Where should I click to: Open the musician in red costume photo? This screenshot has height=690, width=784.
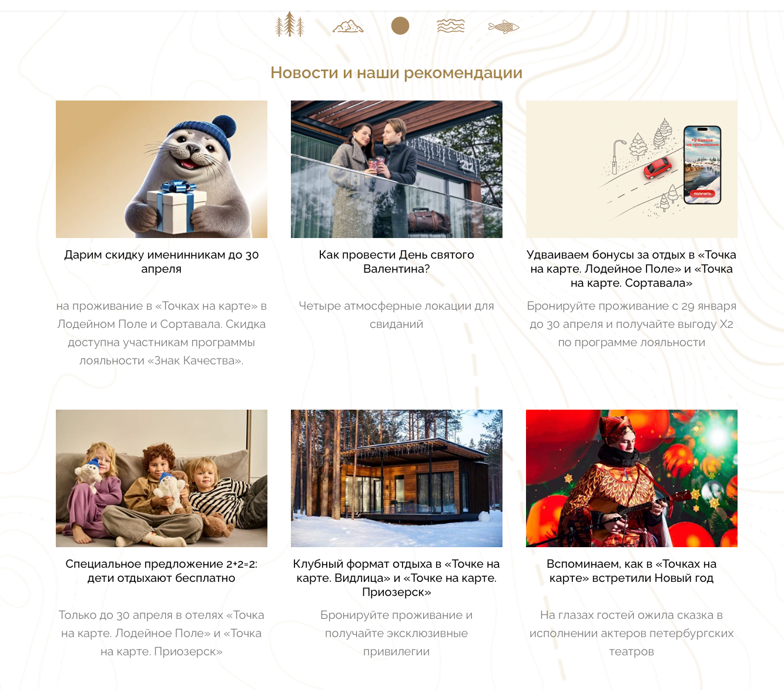pos(632,478)
